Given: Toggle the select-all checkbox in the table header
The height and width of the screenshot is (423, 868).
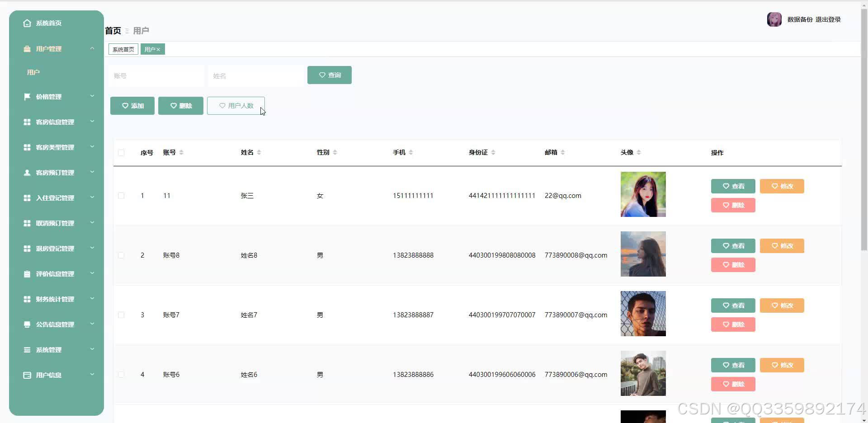Looking at the screenshot, I should pyautogui.click(x=121, y=153).
